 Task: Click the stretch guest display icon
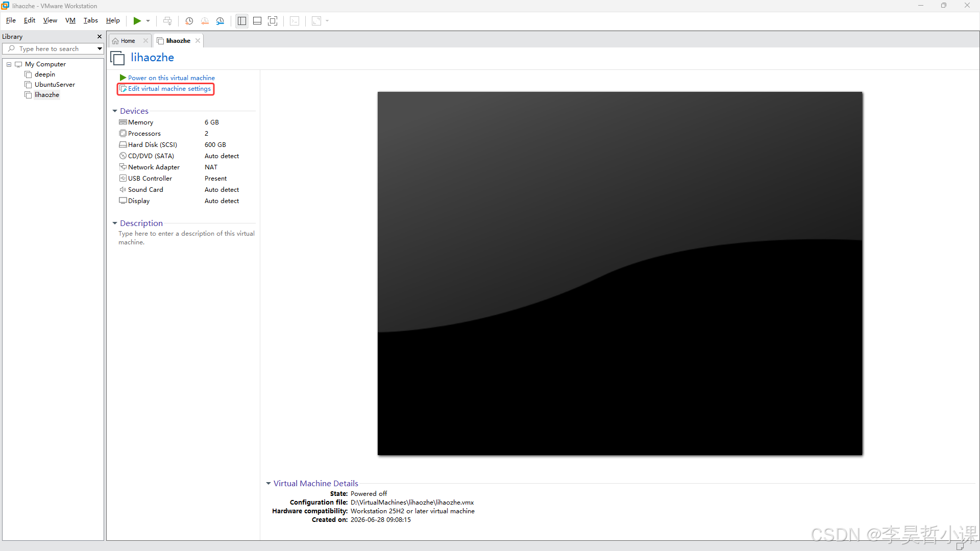click(316, 21)
